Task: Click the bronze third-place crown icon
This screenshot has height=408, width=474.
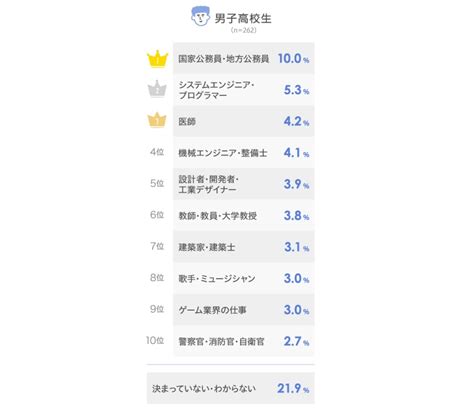Action: coord(157,120)
